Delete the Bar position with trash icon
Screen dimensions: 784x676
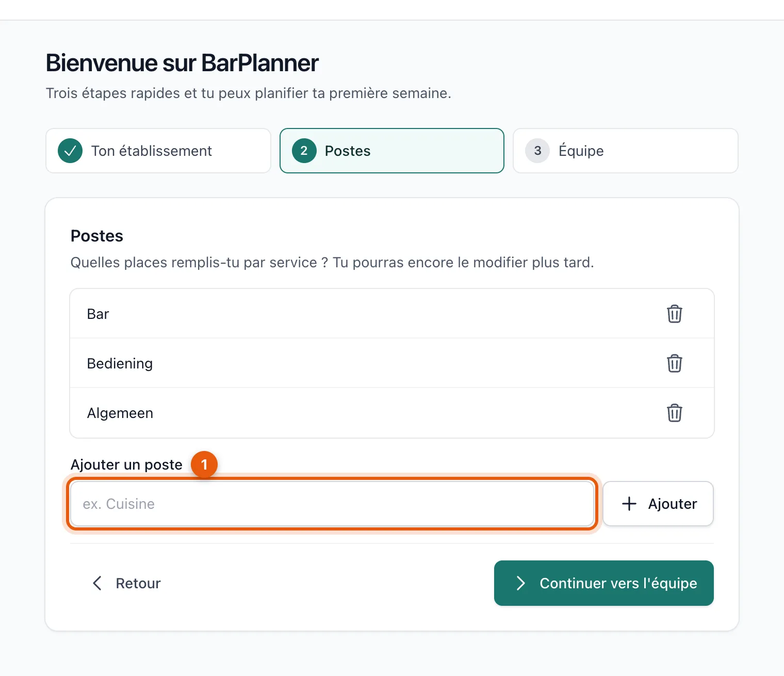[674, 314]
